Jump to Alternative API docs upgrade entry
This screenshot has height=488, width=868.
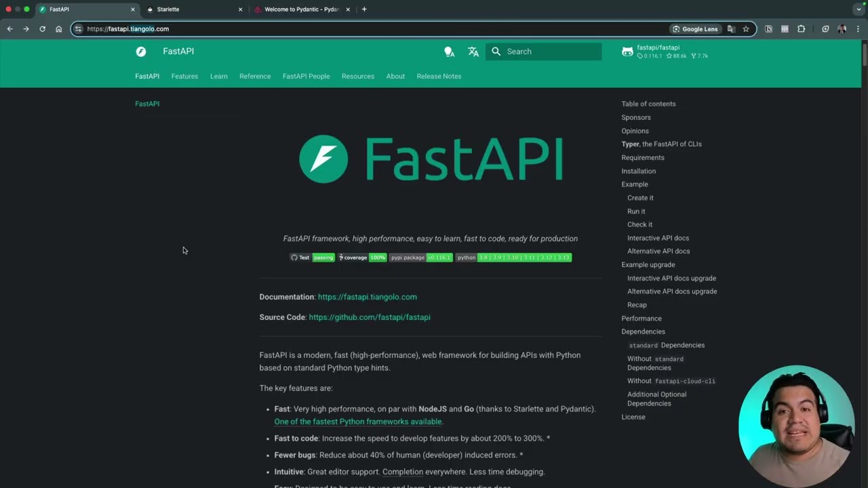[x=672, y=291]
